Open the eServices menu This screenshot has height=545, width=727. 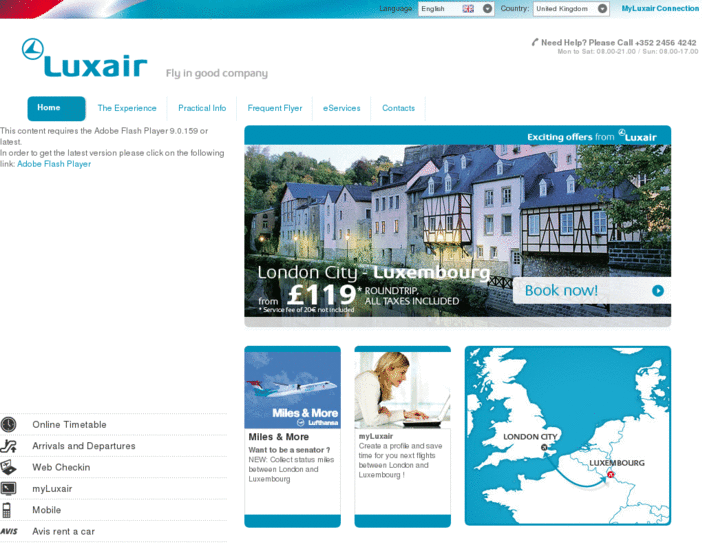[x=342, y=108]
